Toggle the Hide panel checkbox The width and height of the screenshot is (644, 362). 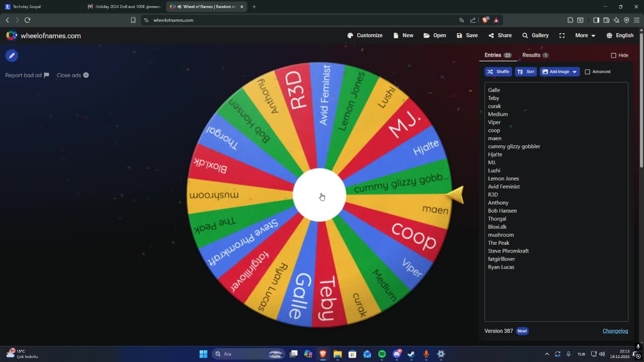[x=614, y=55]
